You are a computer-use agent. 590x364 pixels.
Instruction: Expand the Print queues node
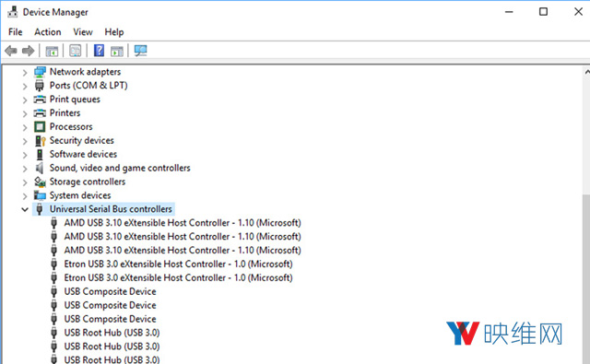pyautogui.click(x=25, y=100)
